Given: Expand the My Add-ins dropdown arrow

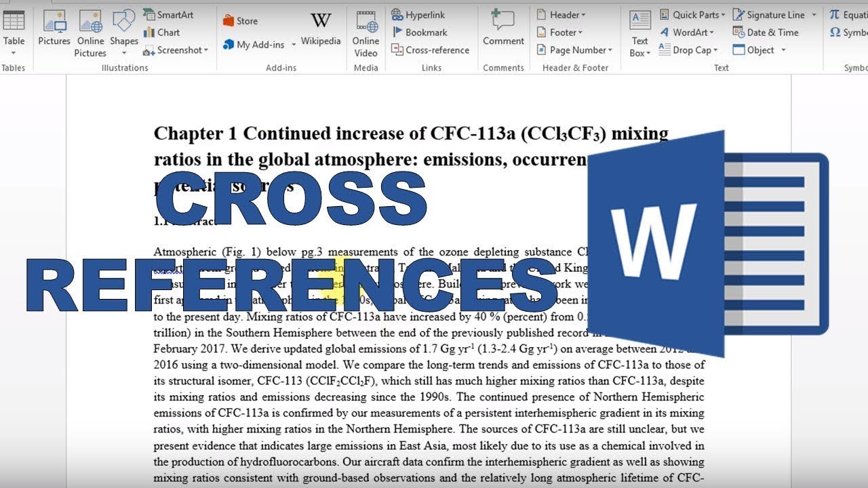Looking at the screenshot, I should (x=294, y=45).
